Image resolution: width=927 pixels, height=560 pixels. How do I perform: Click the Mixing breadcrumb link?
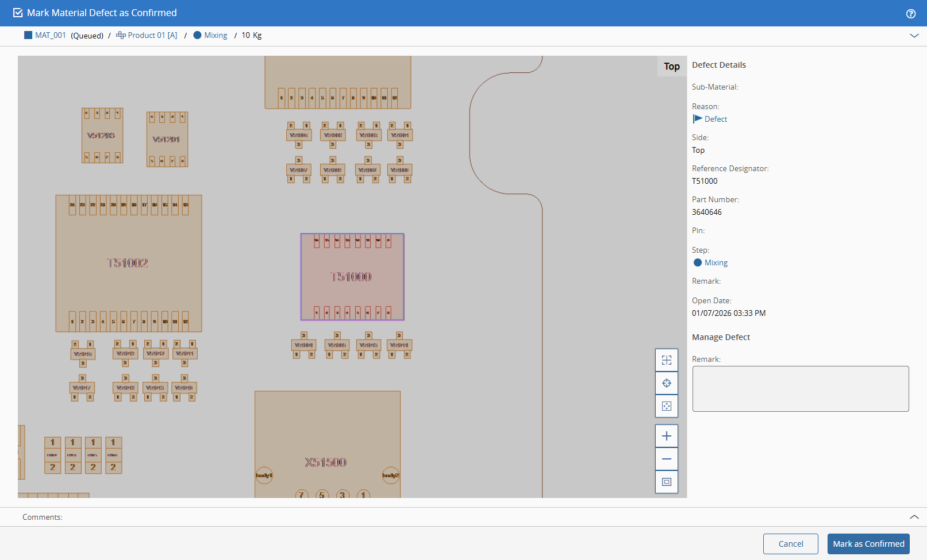(216, 36)
